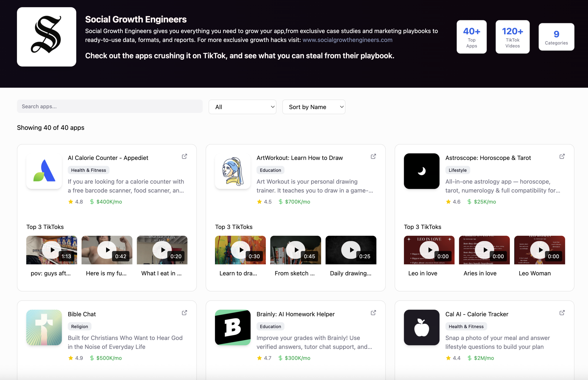Click the Search apps input field
This screenshot has width=588, height=380.
(110, 106)
